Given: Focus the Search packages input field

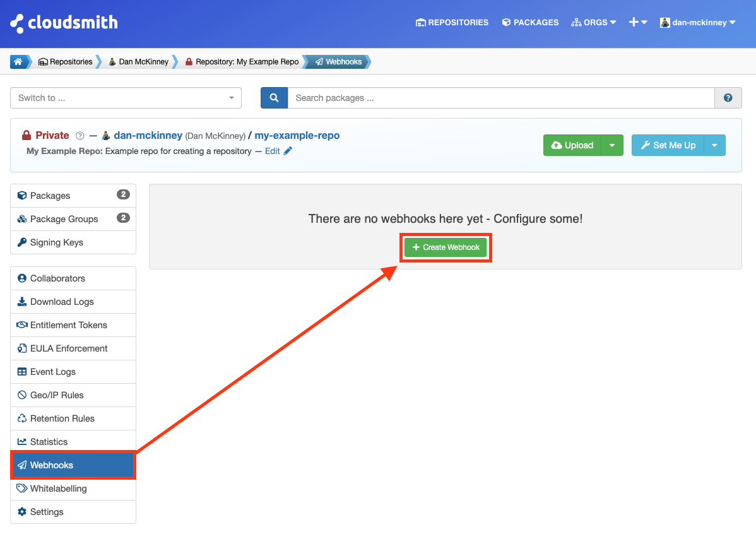Looking at the screenshot, I should click(x=501, y=98).
